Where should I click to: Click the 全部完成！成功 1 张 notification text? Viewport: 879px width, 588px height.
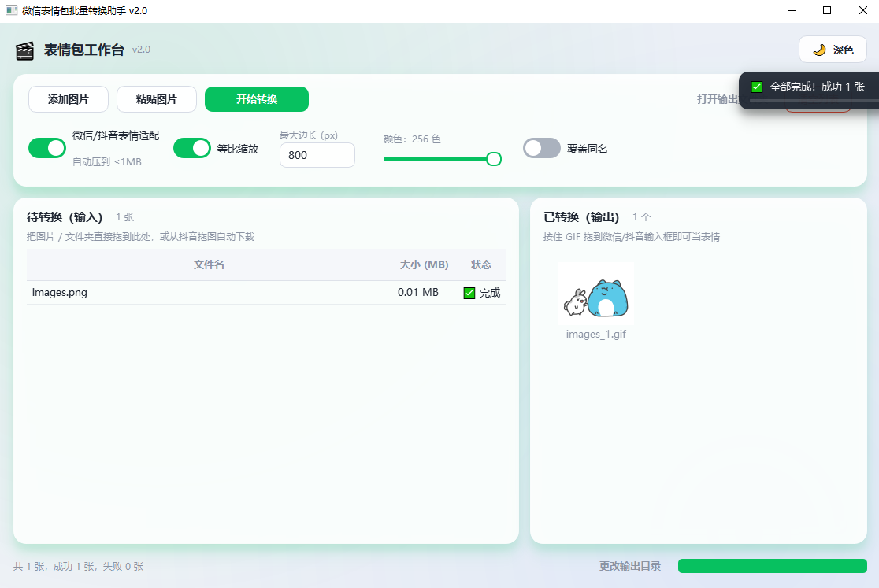click(x=818, y=87)
